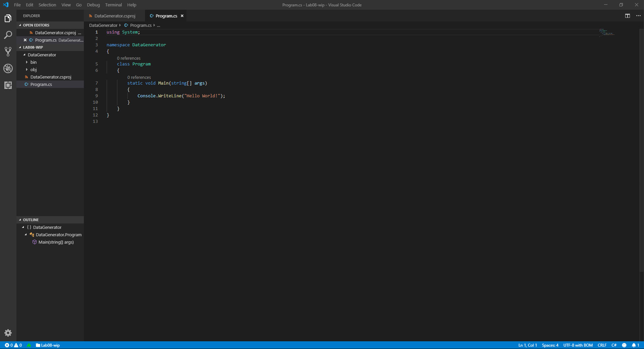This screenshot has height=349, width=644.
Task: Select the Program.cs editor tab
Action: click(x=166, y=16)
